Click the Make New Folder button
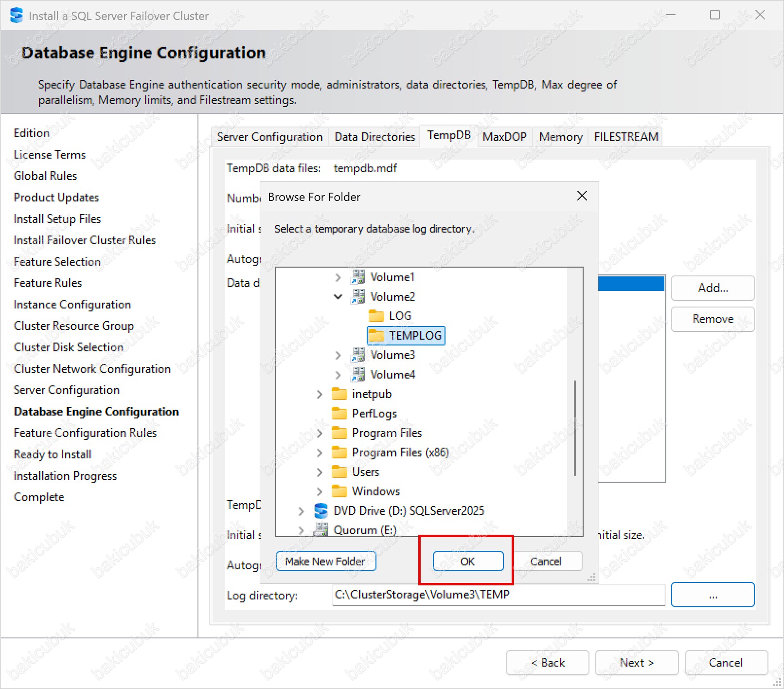Image resolution: width=784 pixels, height=689 pixels. pos(325,562)
